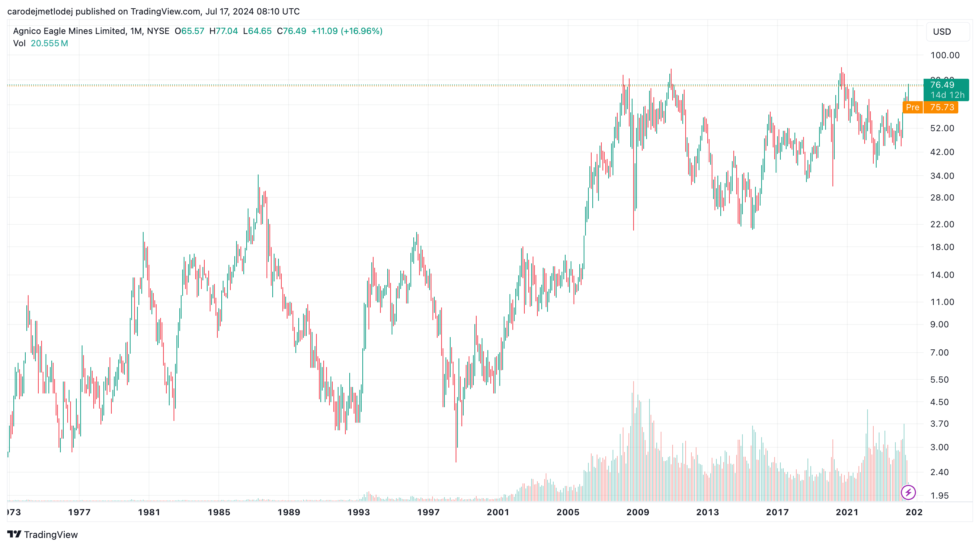The width and height of the screenshot is (980, 547).
Task: Click the 2017 time axis label
Action: (x=777, y=512)
